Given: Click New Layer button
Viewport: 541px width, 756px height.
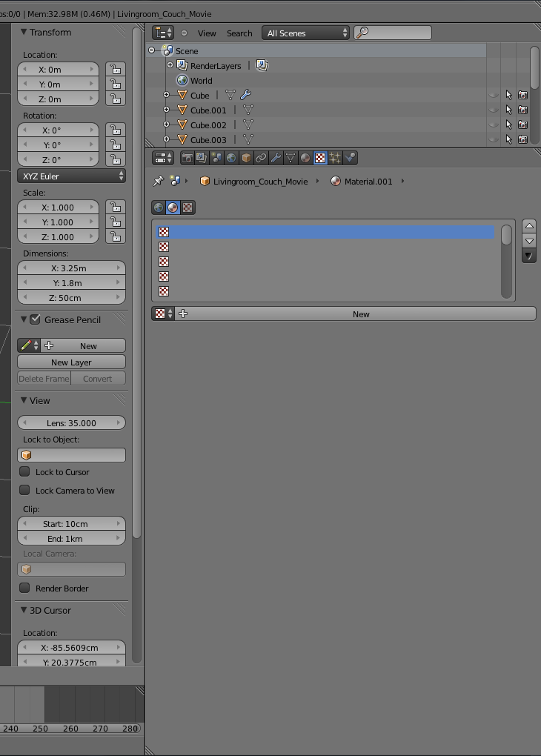Looking at the screenshot, I should 71,362.
